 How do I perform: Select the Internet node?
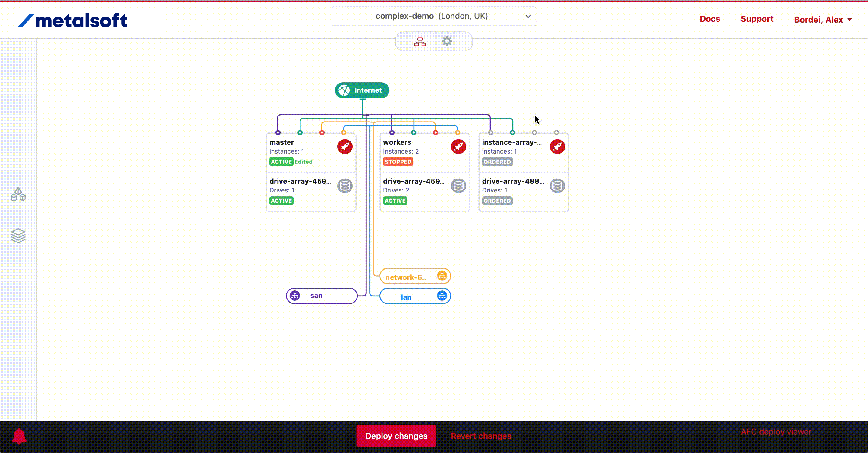point(362,90)
